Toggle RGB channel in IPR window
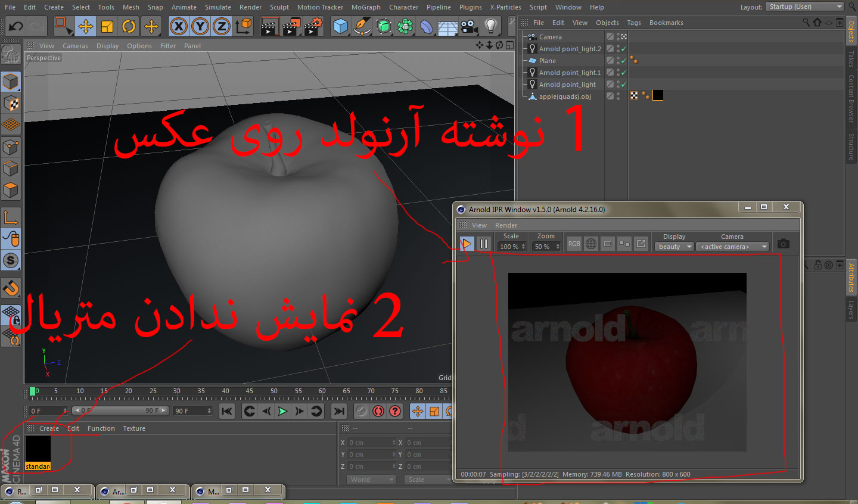This screenshot has width=858, height=504. click(x=574, y=244)
